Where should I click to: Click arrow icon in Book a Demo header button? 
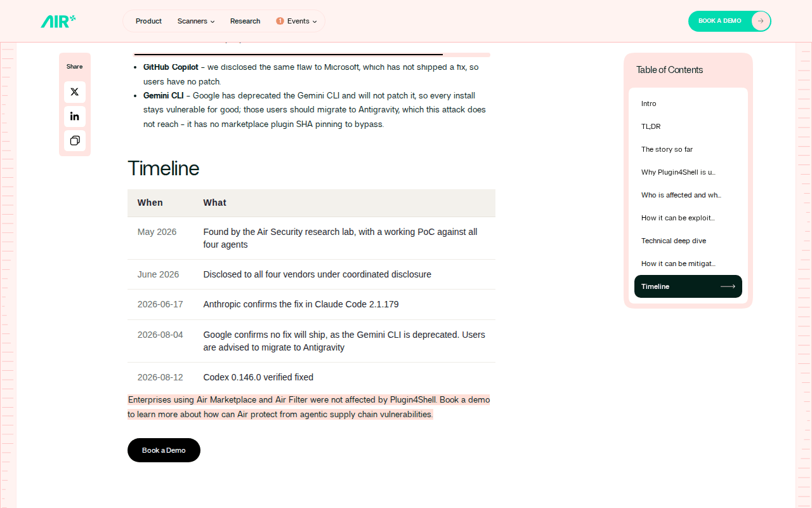[761, 21]
